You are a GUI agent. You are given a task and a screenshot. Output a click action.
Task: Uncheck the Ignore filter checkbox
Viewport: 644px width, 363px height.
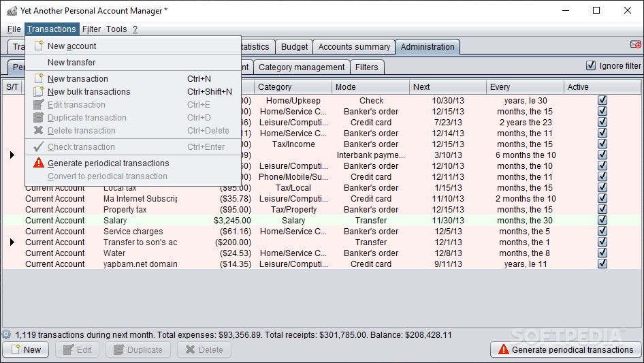[x=591, y=65]
